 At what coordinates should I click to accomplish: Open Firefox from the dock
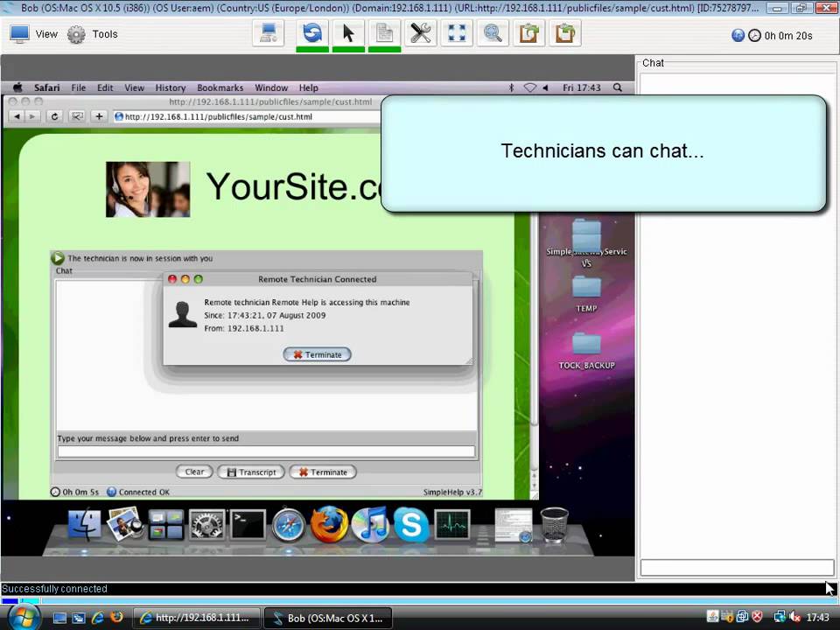coord(329,524)
